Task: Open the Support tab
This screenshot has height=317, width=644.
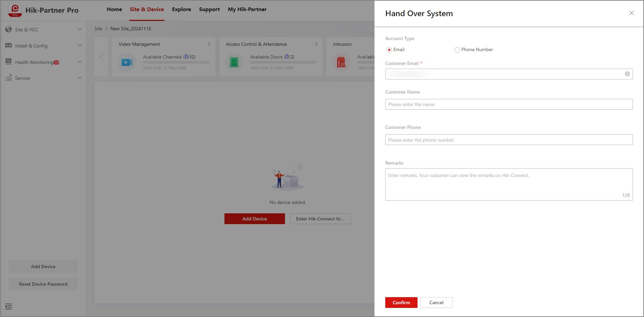Action: (x=209, y=9)
